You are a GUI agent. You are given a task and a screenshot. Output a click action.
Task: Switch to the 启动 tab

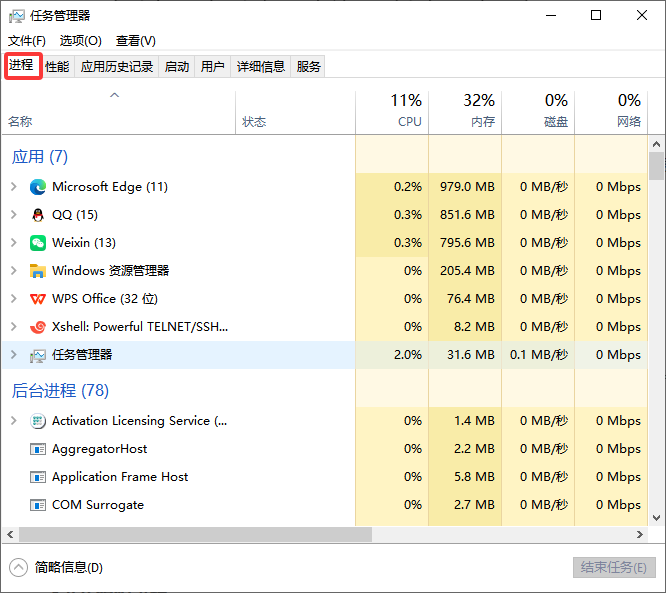coord(177,67)
